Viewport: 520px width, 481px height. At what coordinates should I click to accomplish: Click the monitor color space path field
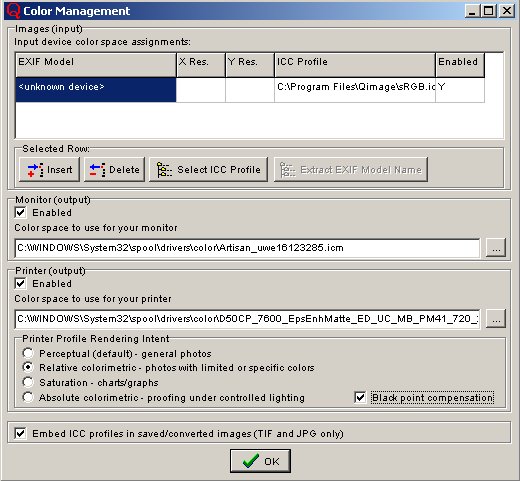247,248
